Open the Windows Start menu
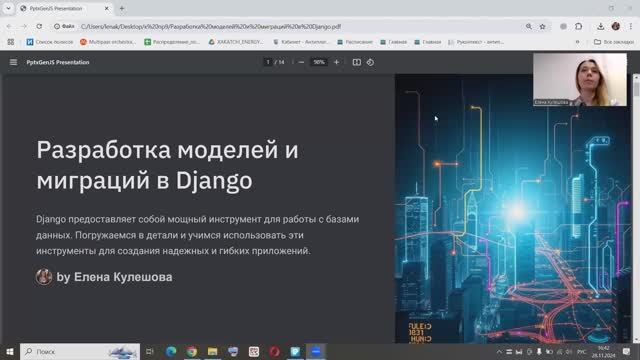This screenshot has height=360, width=640. coord(10,351)
